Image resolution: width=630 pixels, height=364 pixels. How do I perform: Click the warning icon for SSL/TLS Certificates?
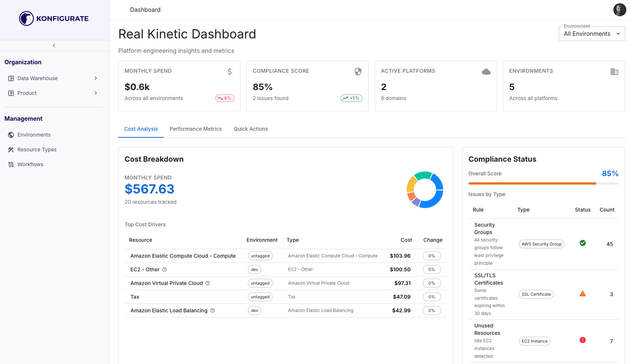coord(583,293)
